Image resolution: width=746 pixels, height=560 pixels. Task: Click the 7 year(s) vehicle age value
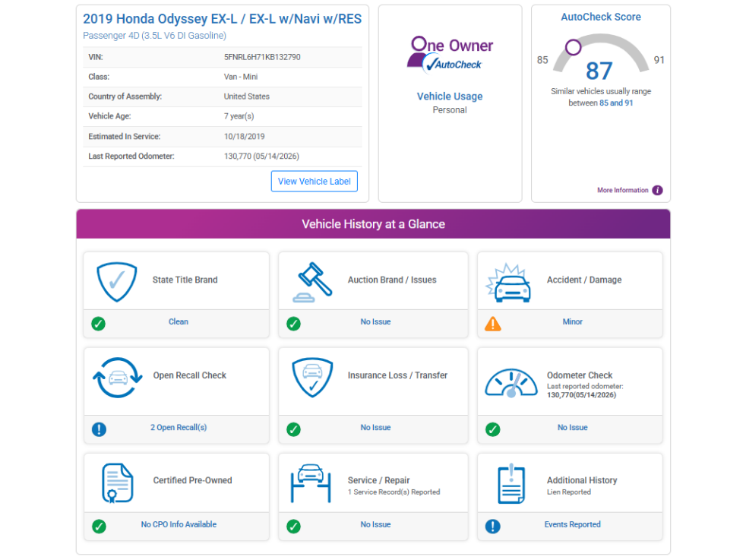pos(239,116)
